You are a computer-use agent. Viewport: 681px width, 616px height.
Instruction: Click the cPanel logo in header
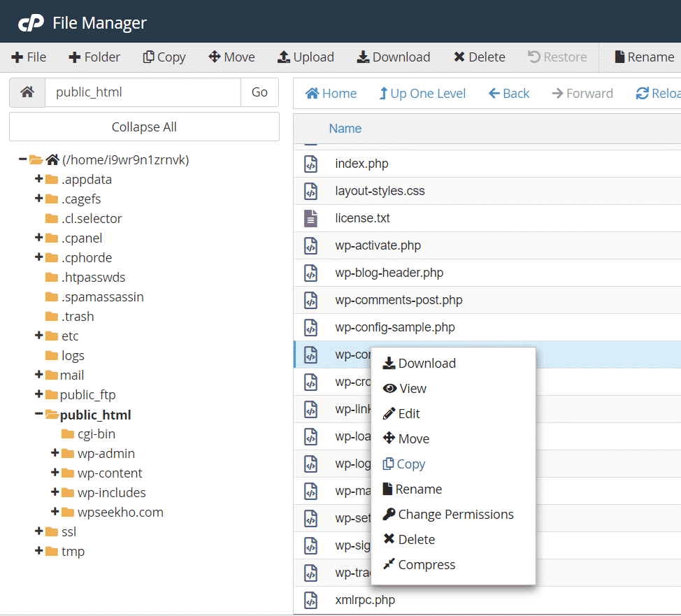[x=31, y=23]
